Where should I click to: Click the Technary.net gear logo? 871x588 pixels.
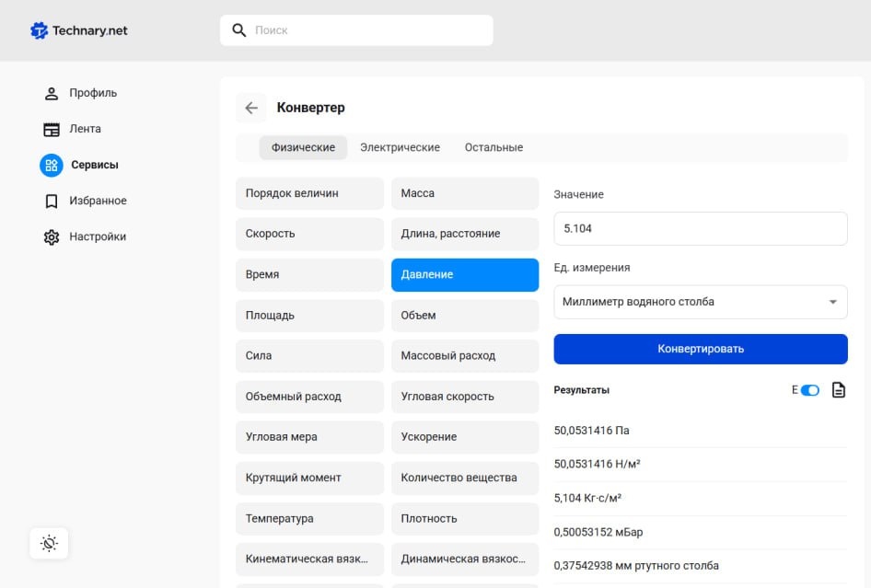pyautogui.click(x=39, y=30)
